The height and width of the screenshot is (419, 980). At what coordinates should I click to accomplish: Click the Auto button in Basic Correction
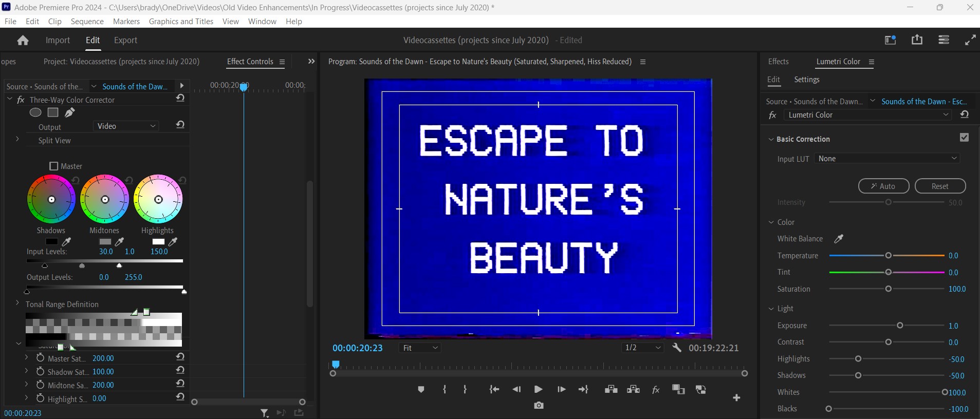[x=883, y=186]
